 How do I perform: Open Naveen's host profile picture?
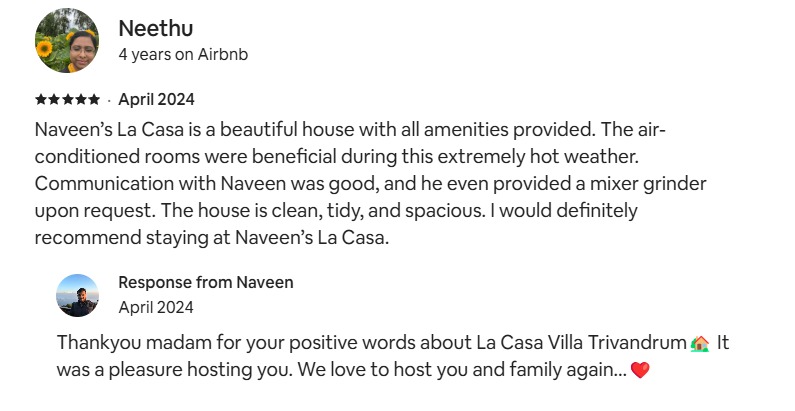click(x=78, y=295)
